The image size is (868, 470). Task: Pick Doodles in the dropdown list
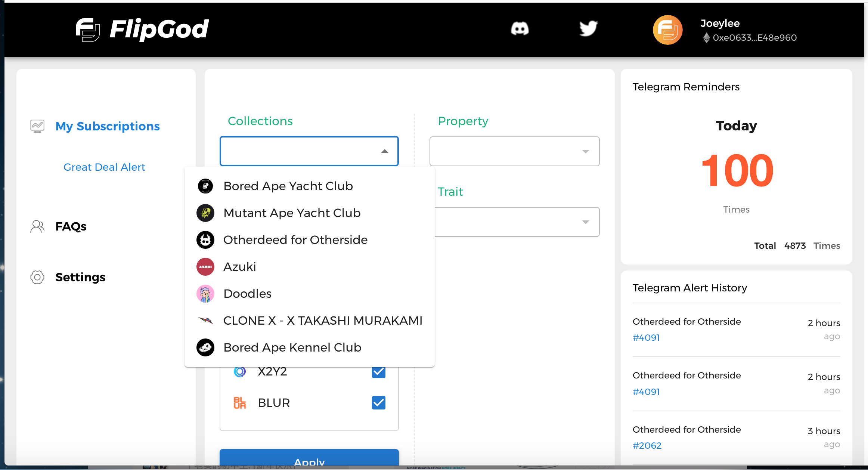(310, 294)
